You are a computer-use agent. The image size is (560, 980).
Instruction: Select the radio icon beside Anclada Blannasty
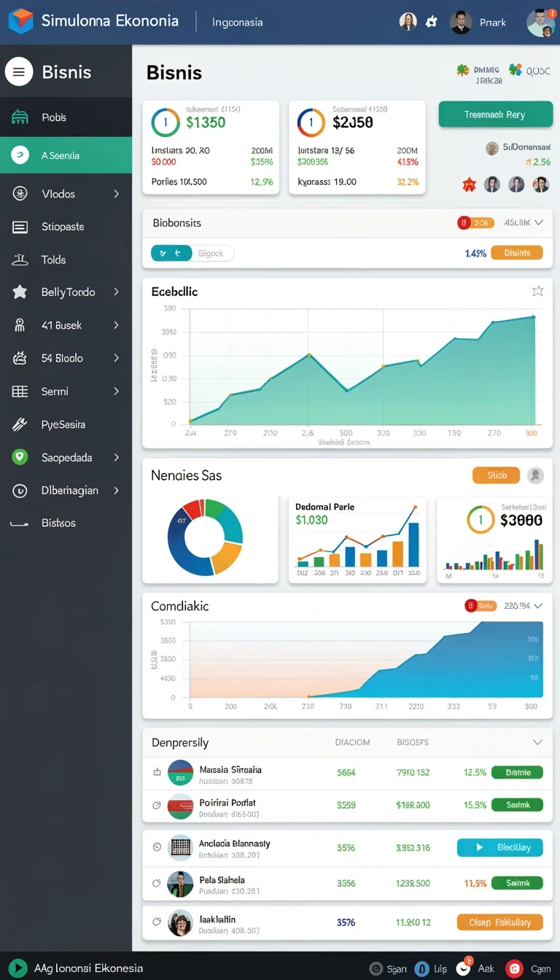point(156,847)
